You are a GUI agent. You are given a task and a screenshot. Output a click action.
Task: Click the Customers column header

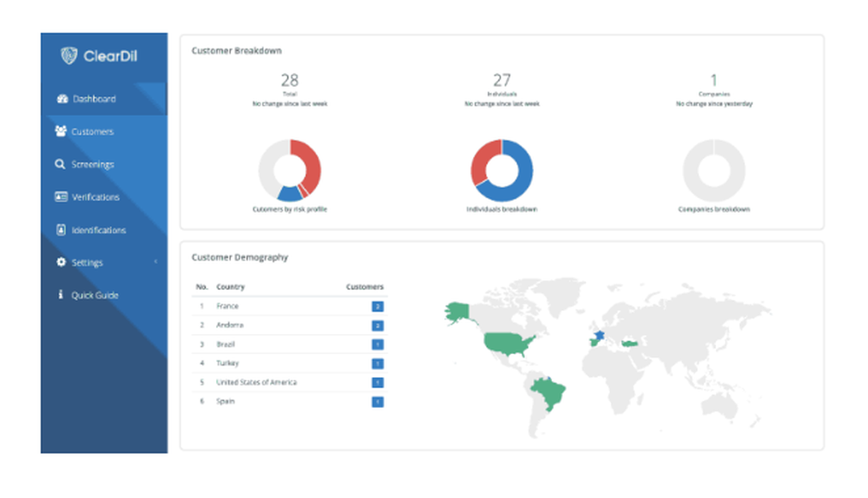365,286
